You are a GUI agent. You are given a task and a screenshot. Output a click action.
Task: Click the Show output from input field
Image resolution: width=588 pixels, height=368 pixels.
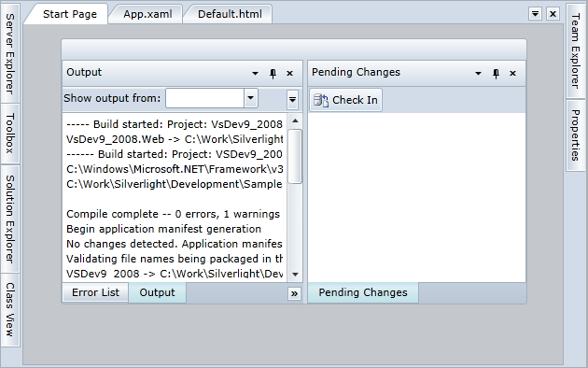205,99
